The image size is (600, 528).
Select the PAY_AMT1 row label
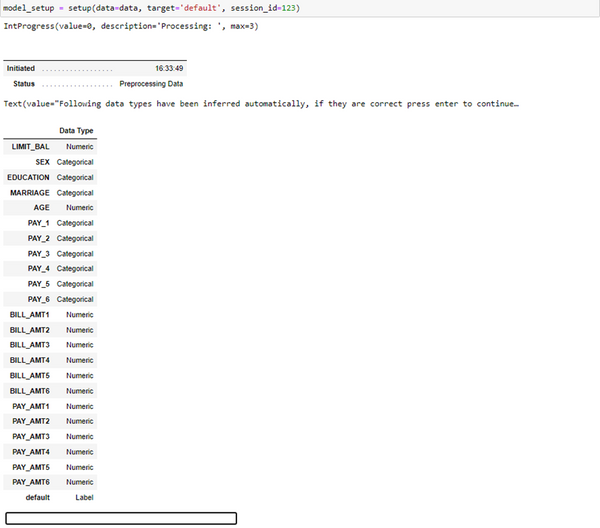[31, 406]
